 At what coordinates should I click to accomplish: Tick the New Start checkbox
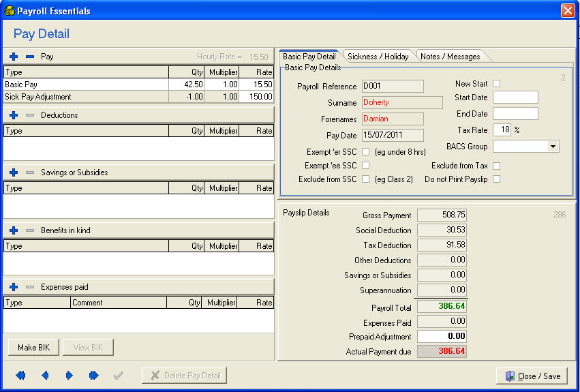coord(497,84)
